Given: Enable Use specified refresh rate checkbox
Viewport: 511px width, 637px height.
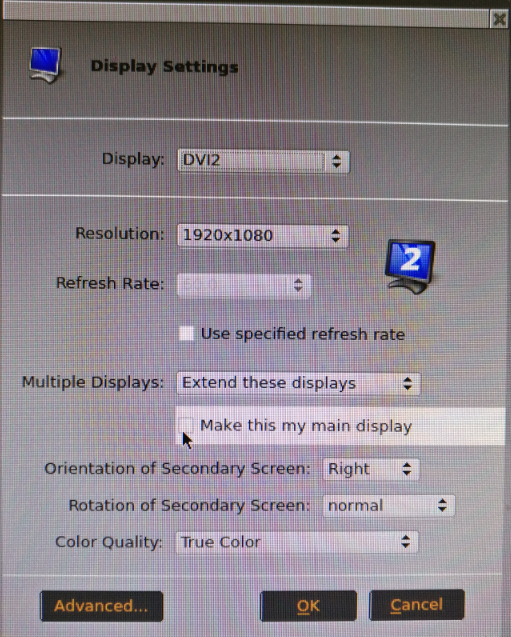Looking at the screenshot, I should click(186, 334).
